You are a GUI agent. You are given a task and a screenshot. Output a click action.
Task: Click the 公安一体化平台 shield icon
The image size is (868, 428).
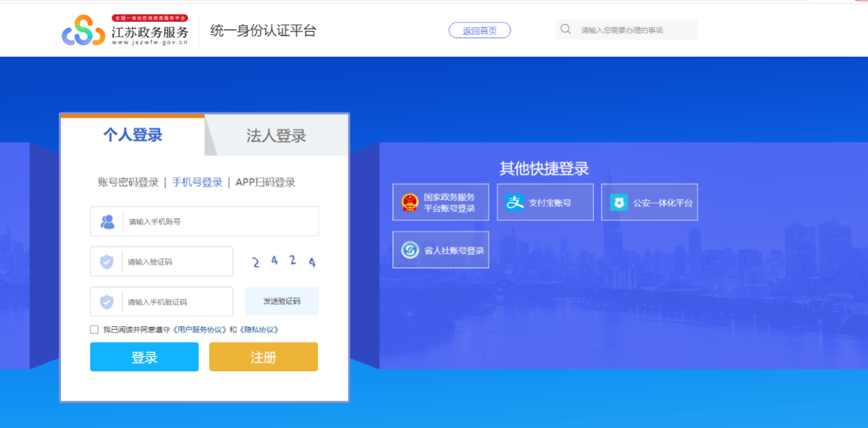[x=621, y=202]
